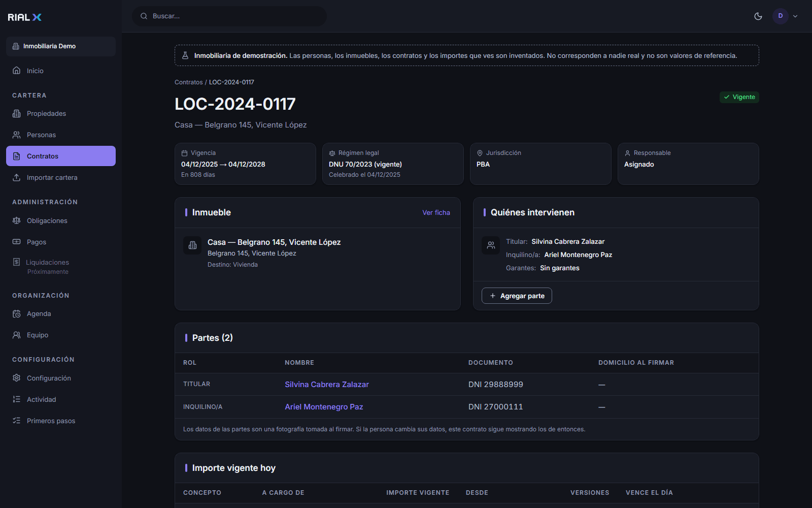Go to Inicio in the sidebar
This screenshot has height=508, width=812.
(61, 71)
